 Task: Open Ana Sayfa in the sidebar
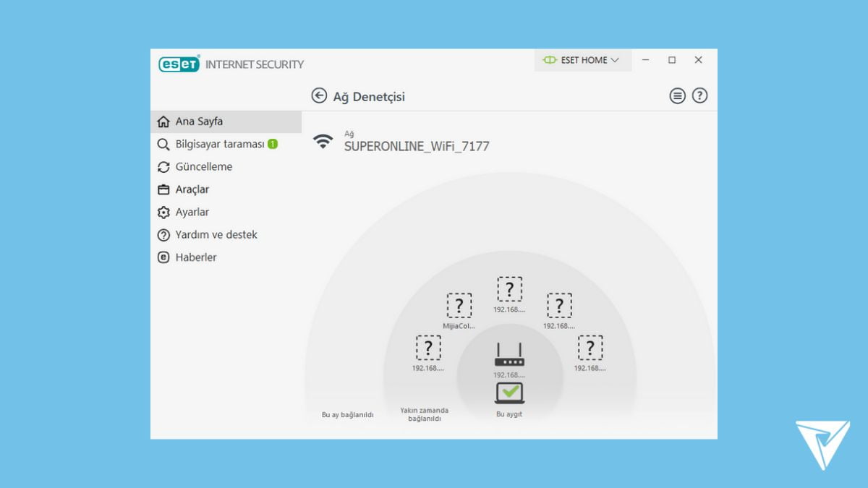[199, 121]
